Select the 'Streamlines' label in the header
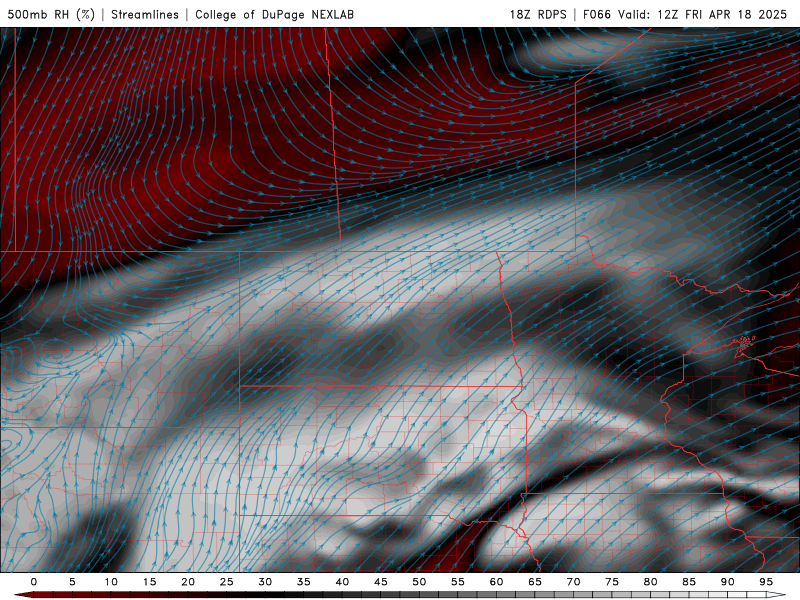800x600 pixels. click(145, 14)
